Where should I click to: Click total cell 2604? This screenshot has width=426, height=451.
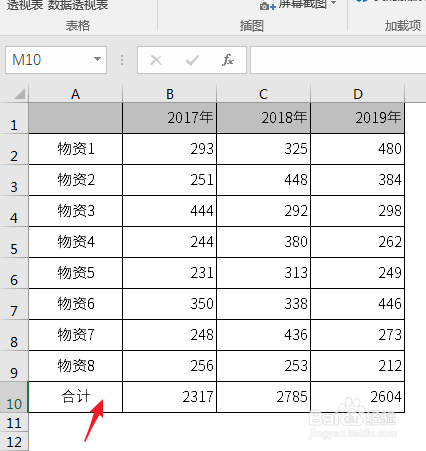pos(358,397)
